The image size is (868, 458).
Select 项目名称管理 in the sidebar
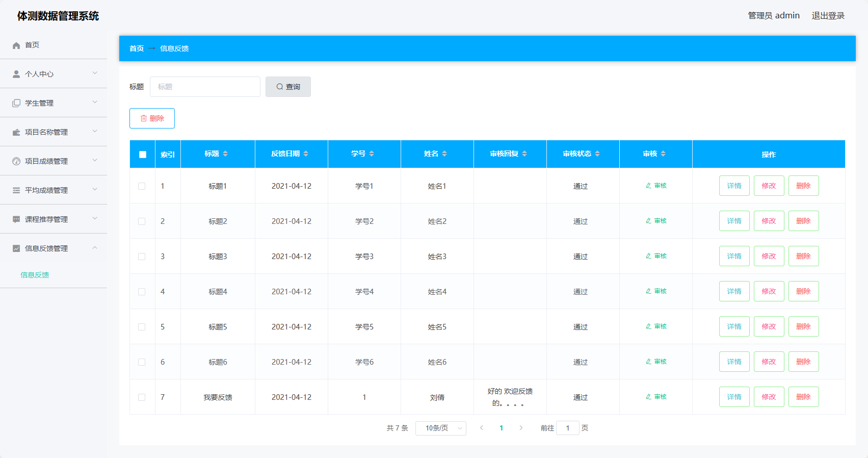[x=46, y=132]
